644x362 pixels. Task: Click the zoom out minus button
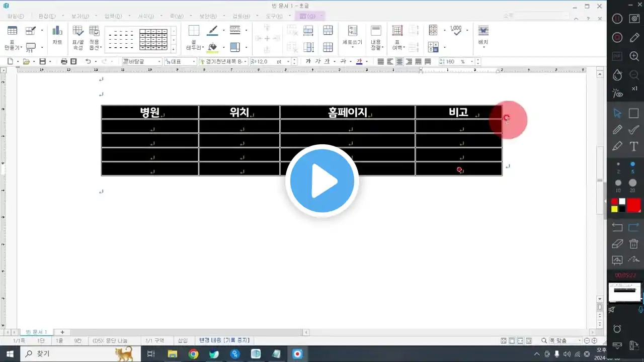click(x=587, y=341)
